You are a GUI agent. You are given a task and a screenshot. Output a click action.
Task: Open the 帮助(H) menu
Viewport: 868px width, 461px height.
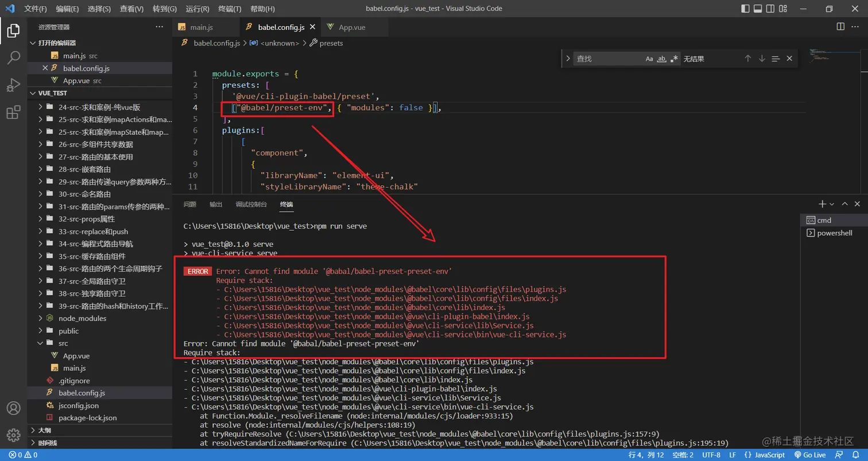[263, 9]
